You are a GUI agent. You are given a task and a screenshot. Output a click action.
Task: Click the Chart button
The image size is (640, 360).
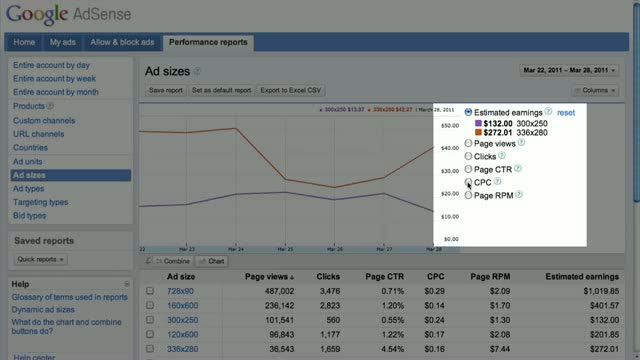pos(211,261)
